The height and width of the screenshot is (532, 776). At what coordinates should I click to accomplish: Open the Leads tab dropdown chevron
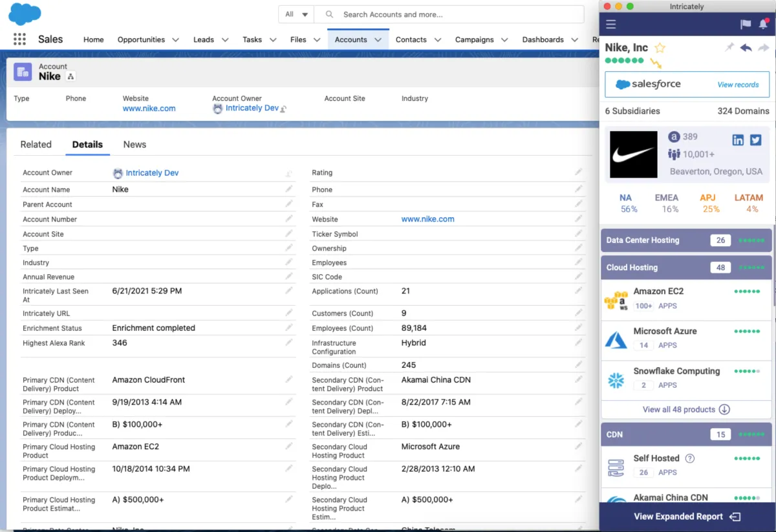coord(225,40)
